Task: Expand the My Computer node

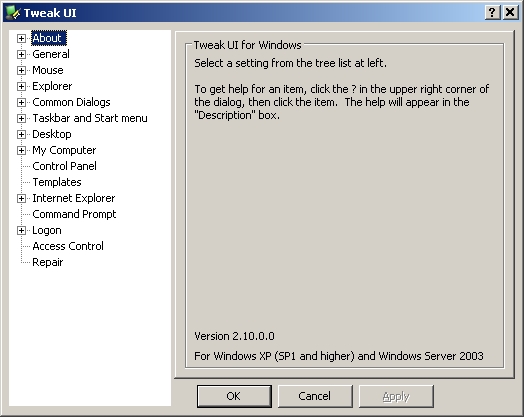Action: click(21, 150)
